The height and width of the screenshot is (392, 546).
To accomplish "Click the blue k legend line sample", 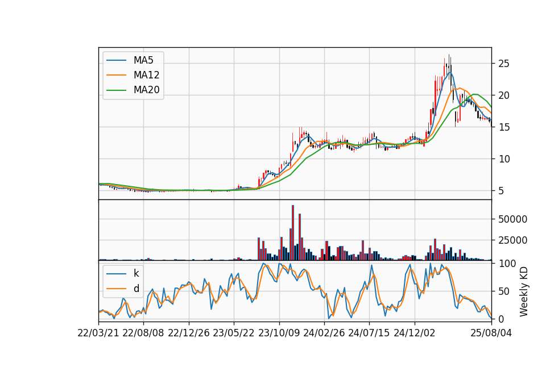I will tap(116, 274).
